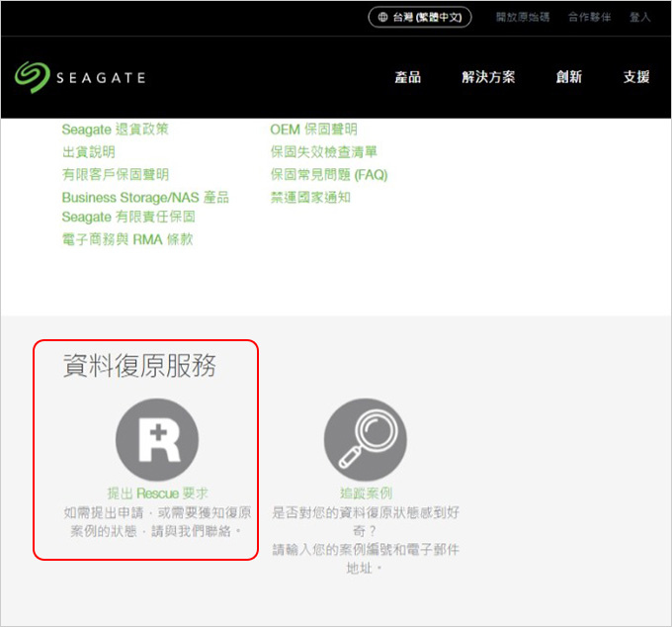Click the magnifying glass track case icon
The width and height of the screenshot is (672, 627).
[x=366, y=439]
